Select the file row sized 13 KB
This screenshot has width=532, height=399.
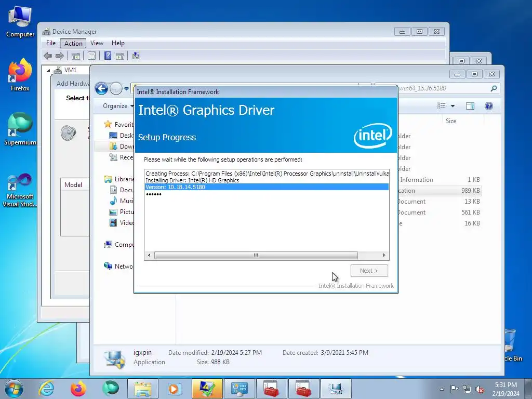tap(440, 202)
